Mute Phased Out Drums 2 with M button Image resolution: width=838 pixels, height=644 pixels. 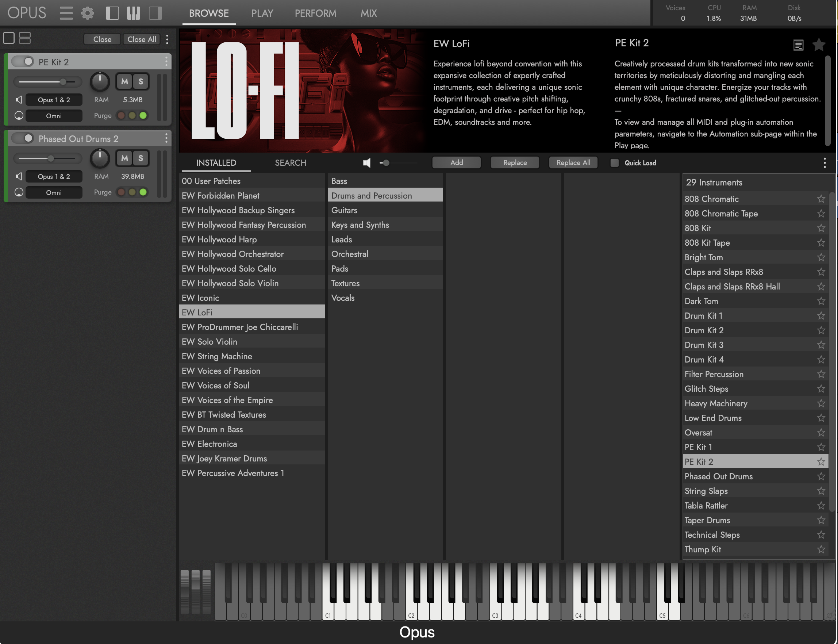tap(124, 158)
